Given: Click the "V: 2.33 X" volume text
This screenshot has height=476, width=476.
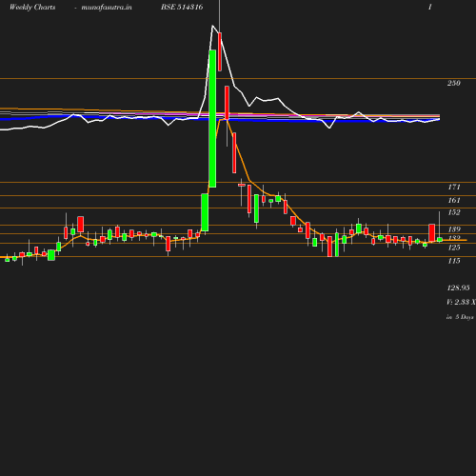Looking at the screenshot, I should (461, 302).
